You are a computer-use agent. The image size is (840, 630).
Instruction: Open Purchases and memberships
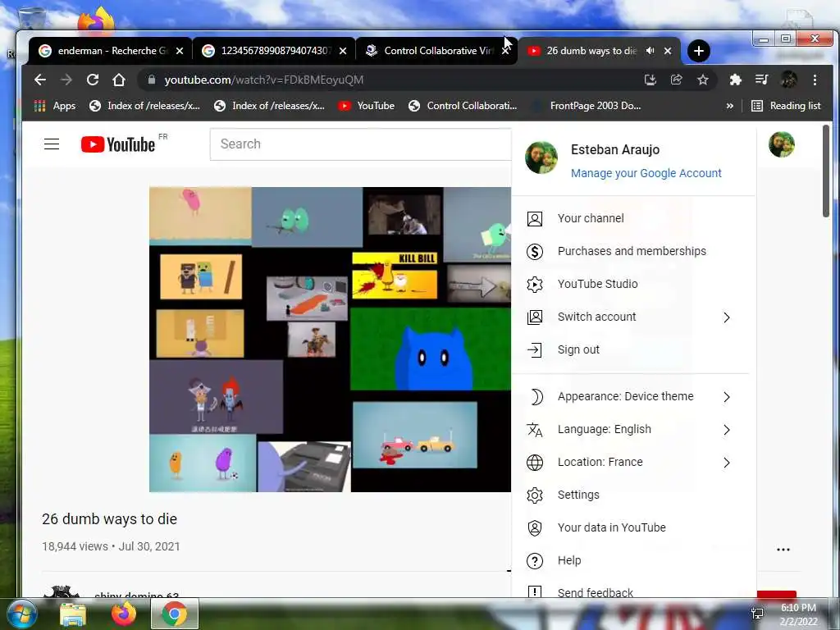pos(634,251)
